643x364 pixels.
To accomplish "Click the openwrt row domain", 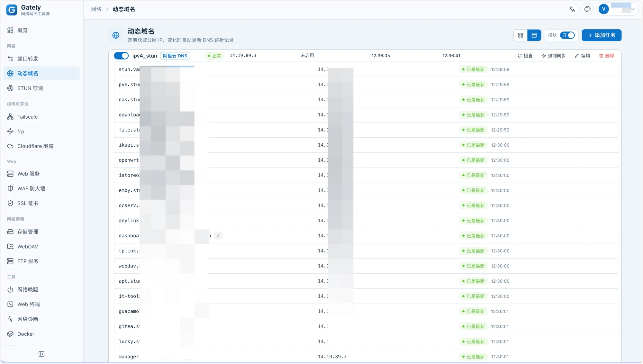I will tap(129, 160).
